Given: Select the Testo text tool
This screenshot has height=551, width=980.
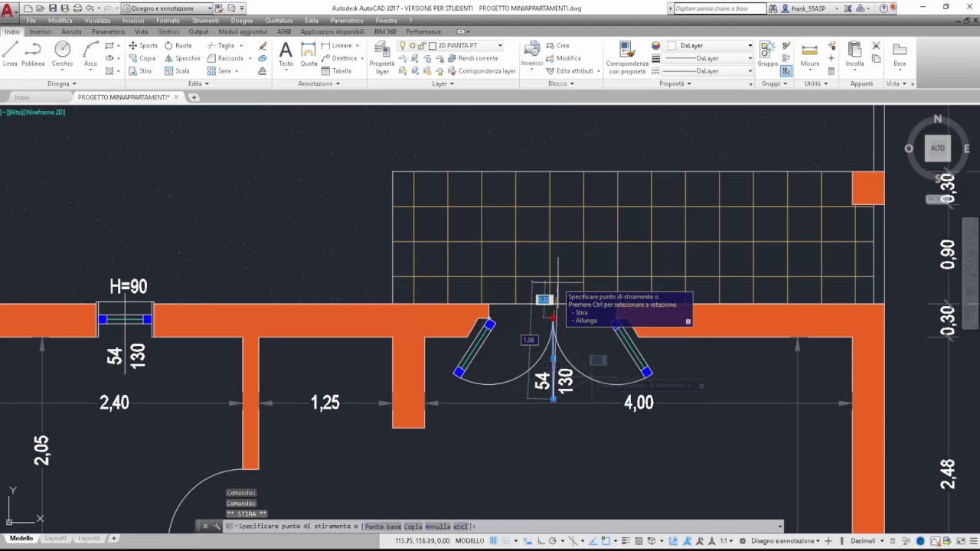Looking at the screenshot, I should (286, 54).
